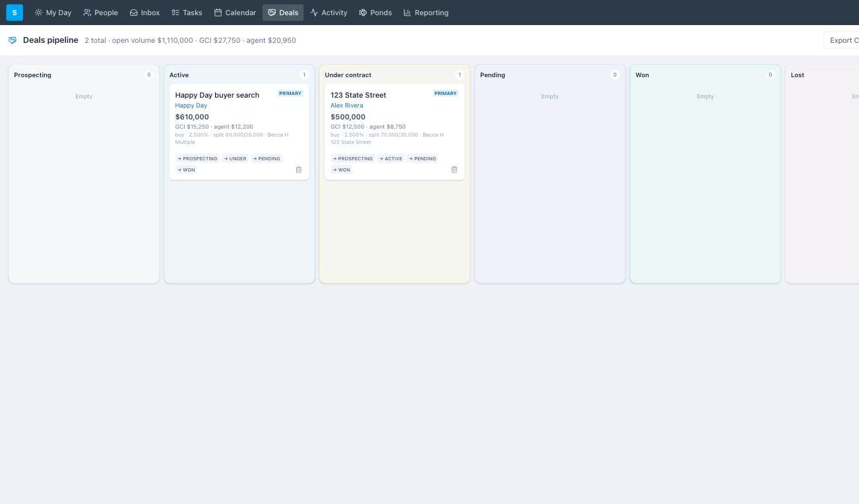
Task: Move 123 State Street to Pending
Action: tap(422, 158)
